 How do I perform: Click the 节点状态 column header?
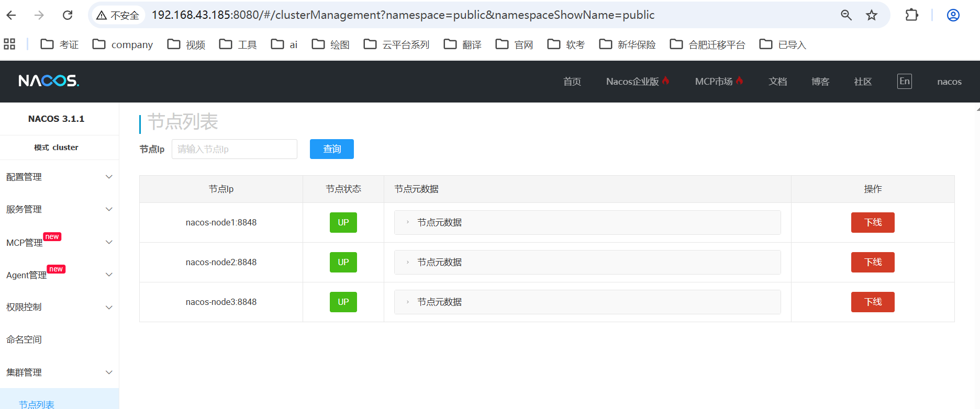pos(343,189)
